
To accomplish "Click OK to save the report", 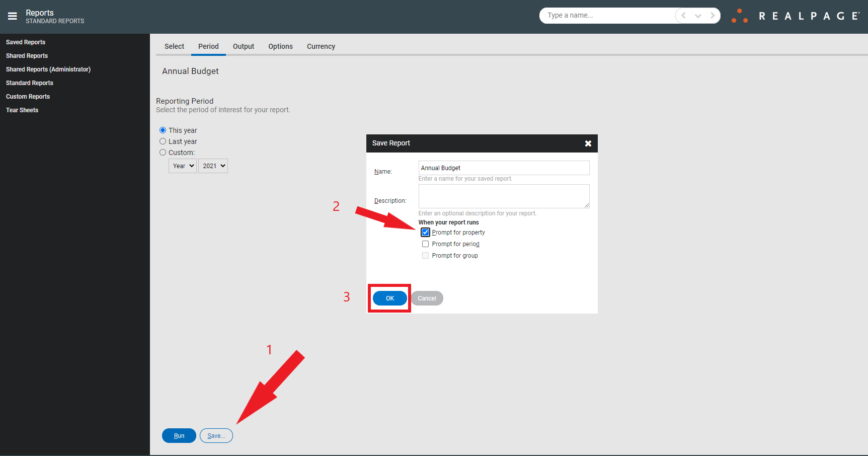I will (390, 298).
